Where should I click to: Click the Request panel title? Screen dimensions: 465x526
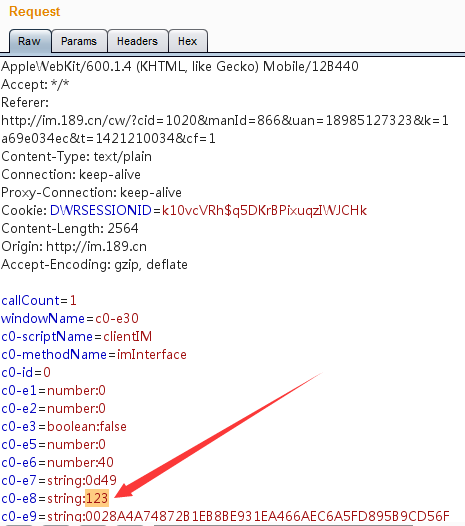tap(35, 11)
